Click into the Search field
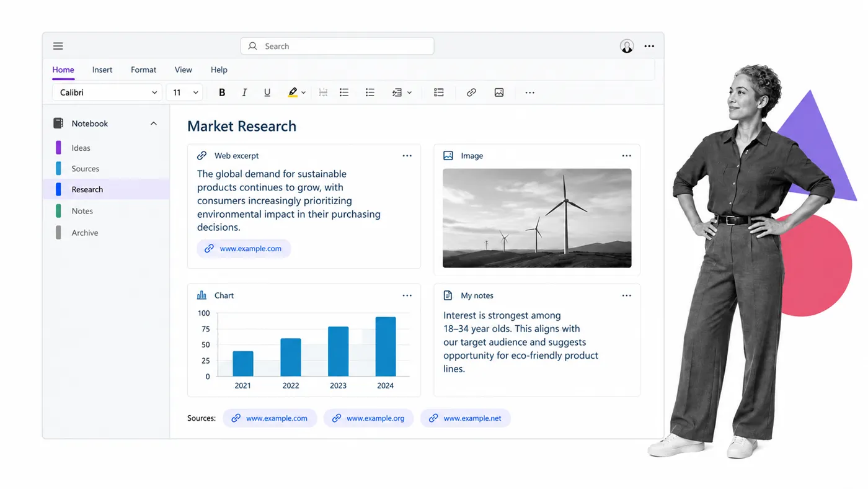Screen dimensions: 868x489 point(337,46)
